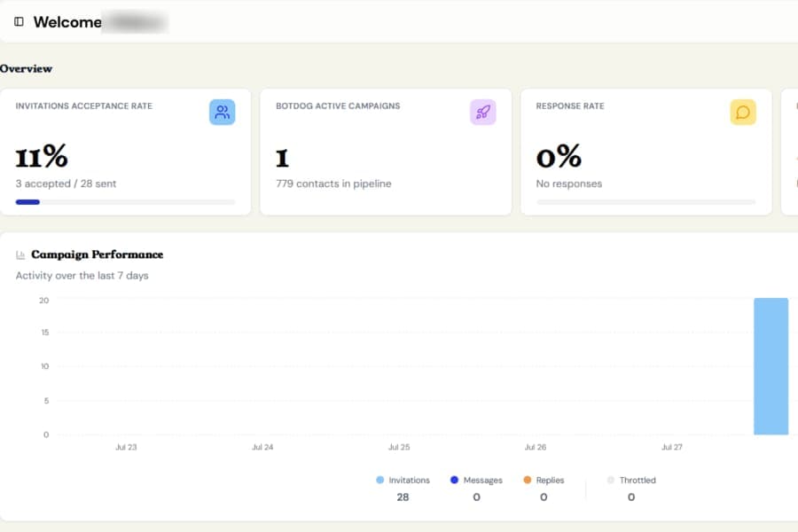Click the 'Response Rate' card heading
The height and width of the screenshot is (532, 798).
(570, 106)
